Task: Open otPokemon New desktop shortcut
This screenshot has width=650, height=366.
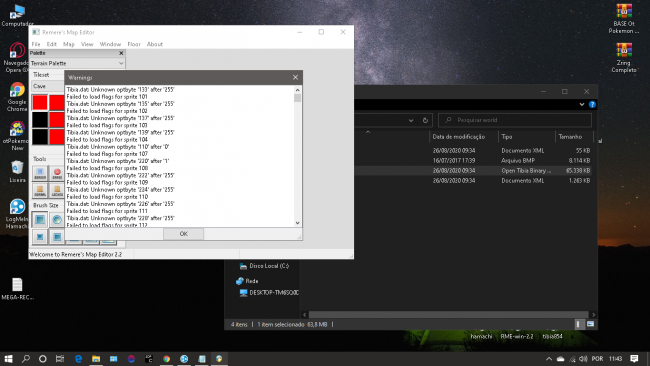Action: point(17,136)
